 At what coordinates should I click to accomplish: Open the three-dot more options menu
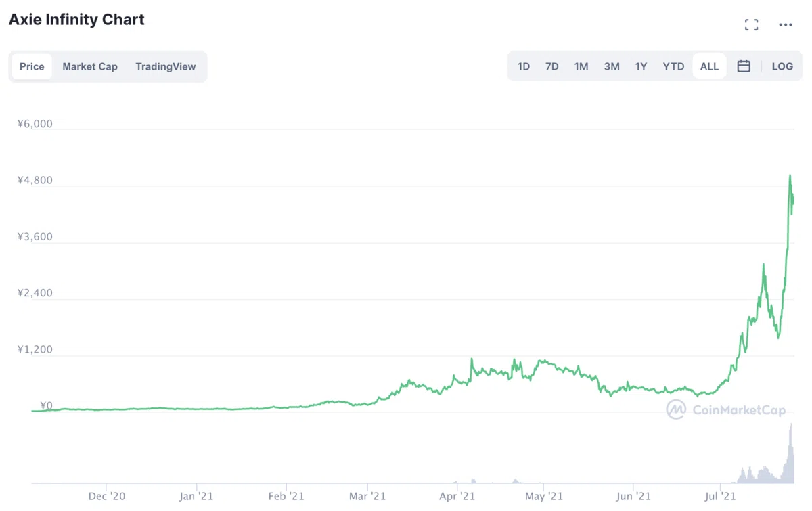coord(785,25)
